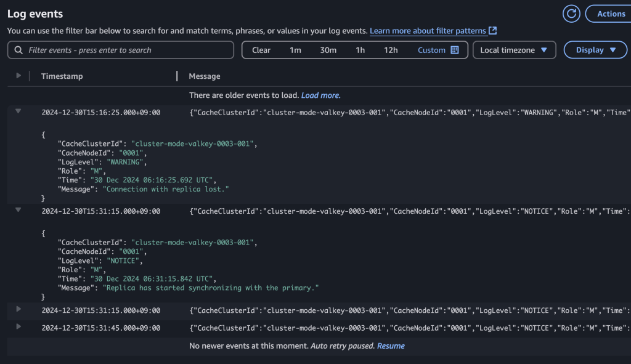
Task: Select the 1h time range
Action: click(x=360, y=50)
